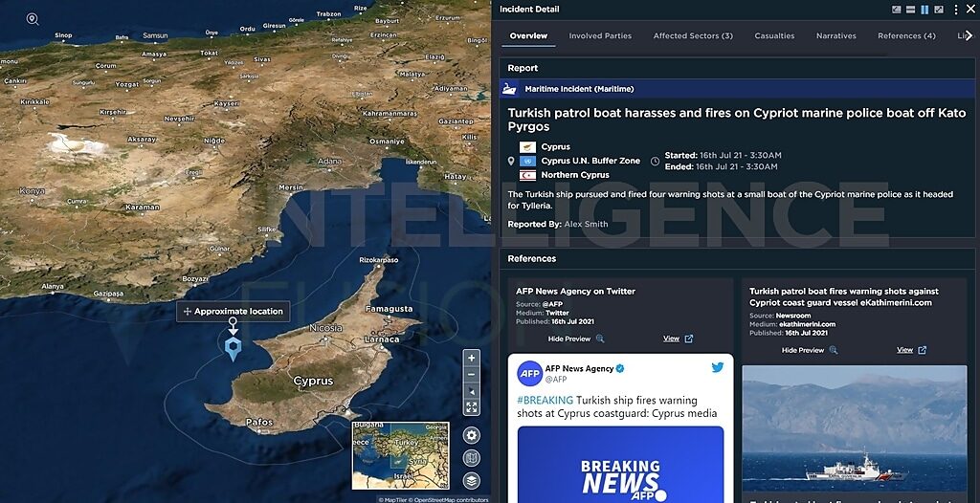This screenshot has width=980, height=503.
Task: Click the magnifier beside eKathimerini Hide Preview
Action: (834, 350)
